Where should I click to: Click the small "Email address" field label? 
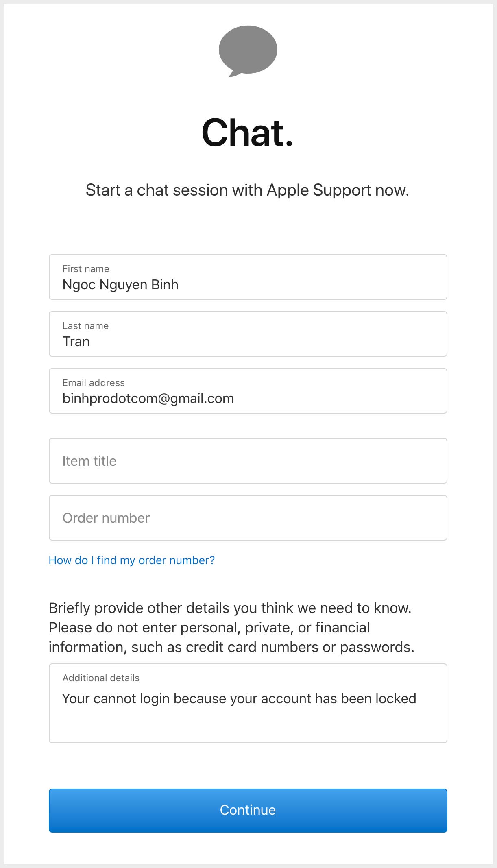pos(94,383)
